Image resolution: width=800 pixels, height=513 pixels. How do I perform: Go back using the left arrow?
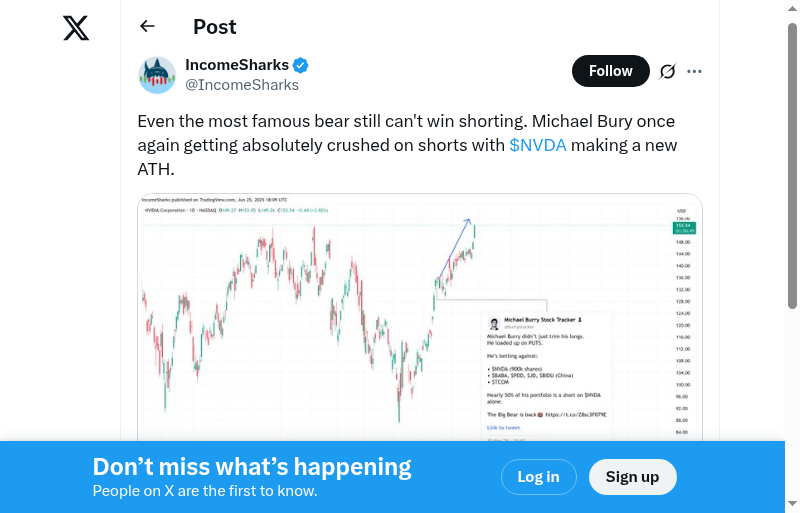click(x=148, y=27)
